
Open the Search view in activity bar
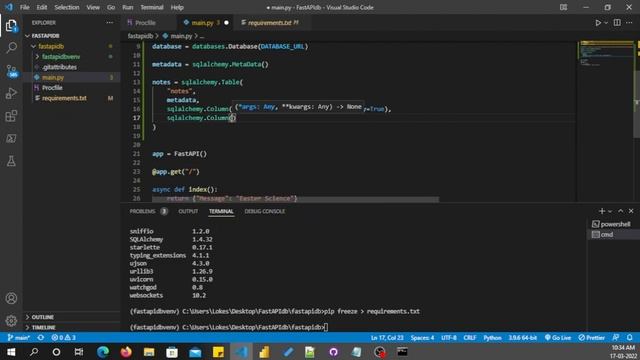(x=11, y=48)
